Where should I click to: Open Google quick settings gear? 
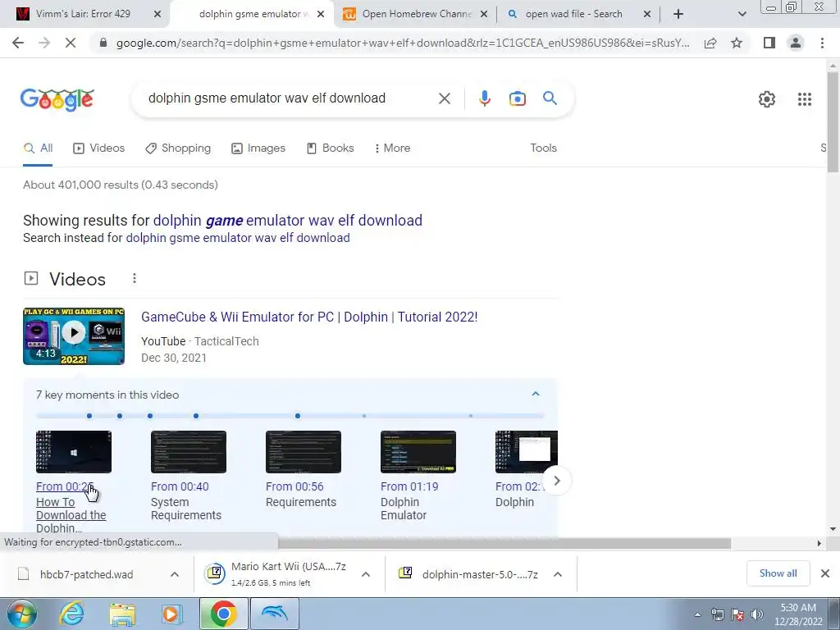coord(767,99)
